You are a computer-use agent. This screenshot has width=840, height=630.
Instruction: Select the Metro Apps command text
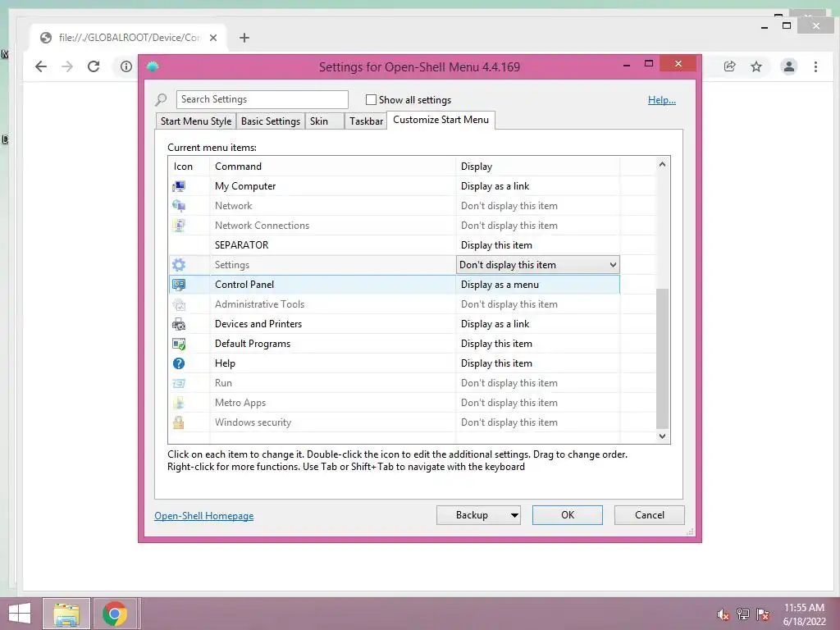pos(240,403)
